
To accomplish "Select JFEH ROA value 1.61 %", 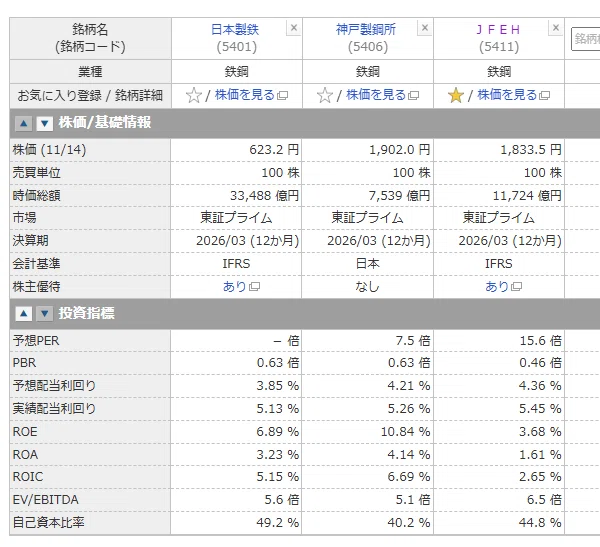I will coord(540,454).
